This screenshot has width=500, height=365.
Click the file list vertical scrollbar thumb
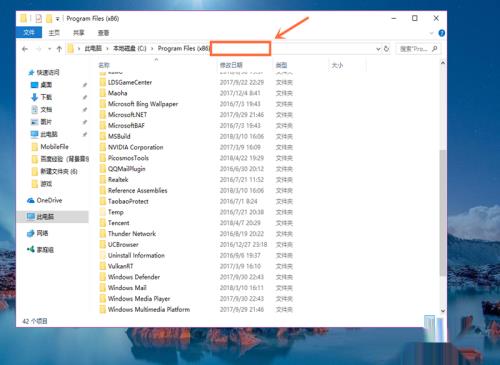443,213
